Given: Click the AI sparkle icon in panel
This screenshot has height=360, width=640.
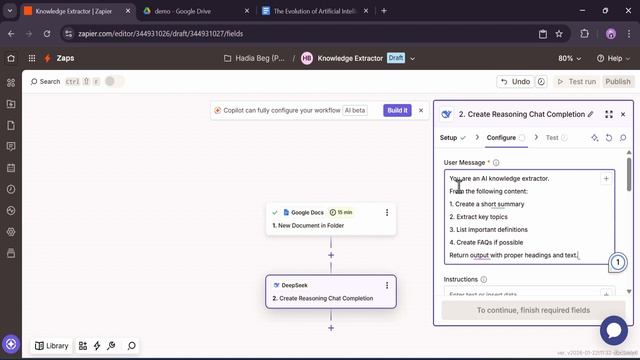Looking at the screenshot, I should pyautogui.click(x=595, y=138).
